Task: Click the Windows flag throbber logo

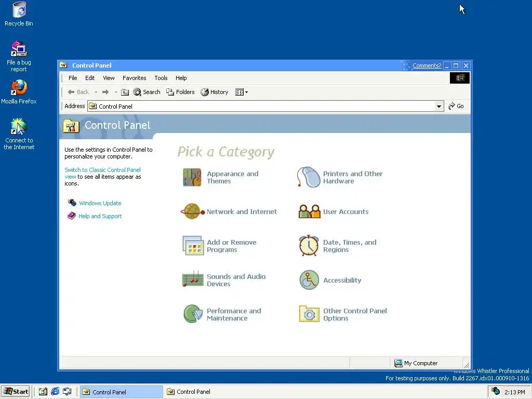Action: click(460, 78)
